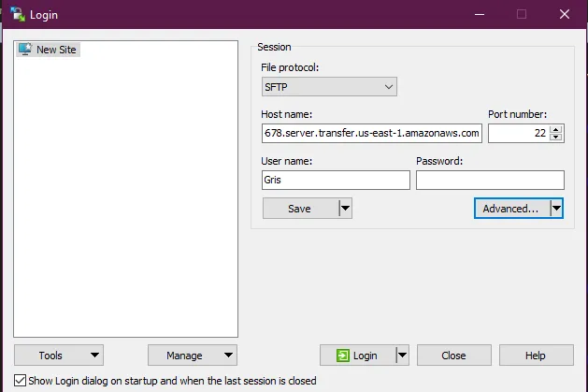Open the Tools menu button
The height and width of the screenshot is (392, 588).
[58, 356]
